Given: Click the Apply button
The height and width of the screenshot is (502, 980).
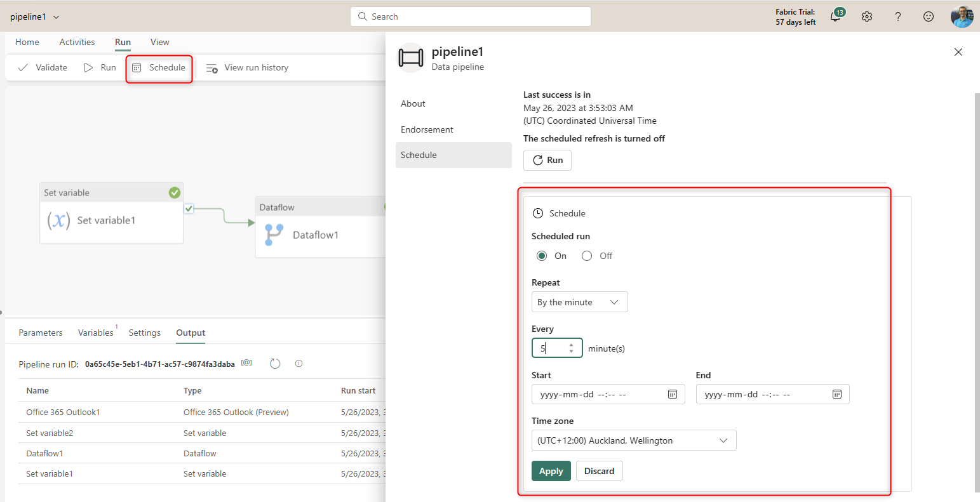Looking at the screenshot, I should click(x=551, y=471).
